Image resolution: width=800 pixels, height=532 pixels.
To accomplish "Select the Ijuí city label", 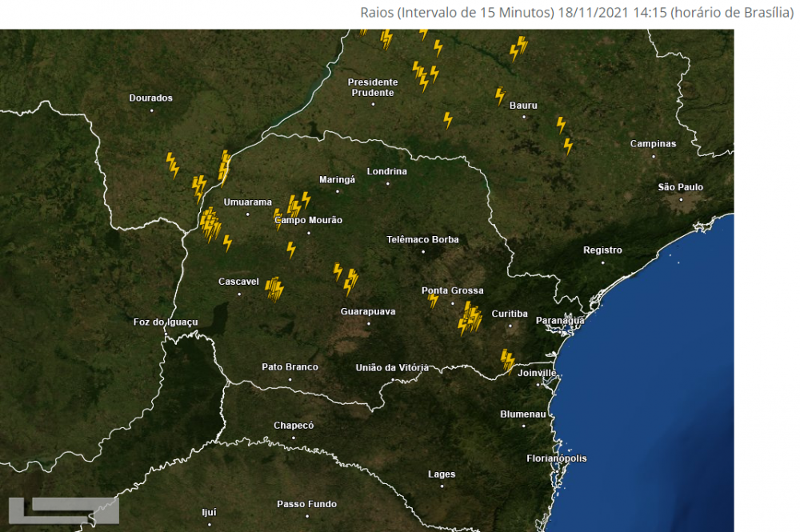I will [209, 513].
